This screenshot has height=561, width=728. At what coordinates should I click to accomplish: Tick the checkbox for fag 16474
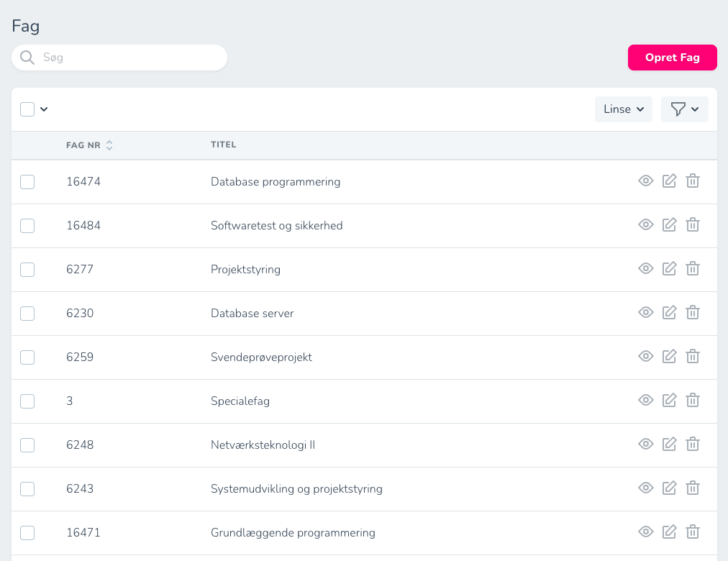pyautogui.click(x=27, y=182)
